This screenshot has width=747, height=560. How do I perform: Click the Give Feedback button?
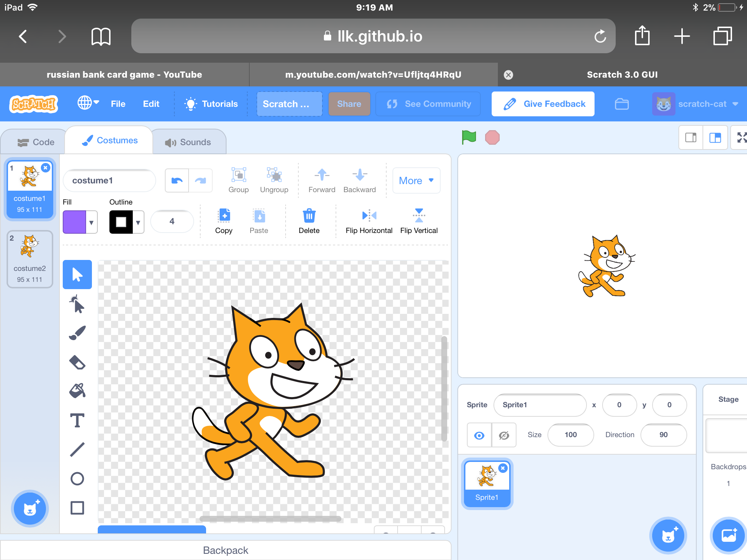point(543,104)
